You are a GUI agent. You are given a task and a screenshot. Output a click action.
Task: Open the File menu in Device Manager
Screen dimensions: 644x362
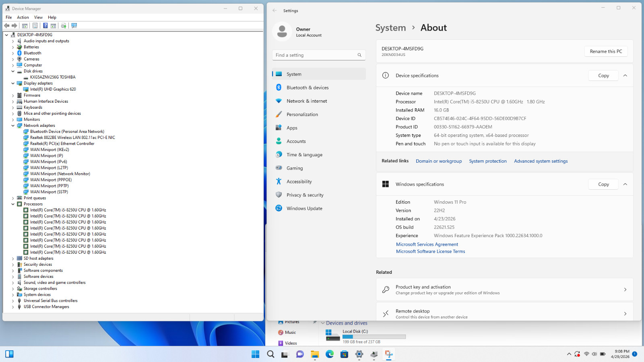(9, 17)
